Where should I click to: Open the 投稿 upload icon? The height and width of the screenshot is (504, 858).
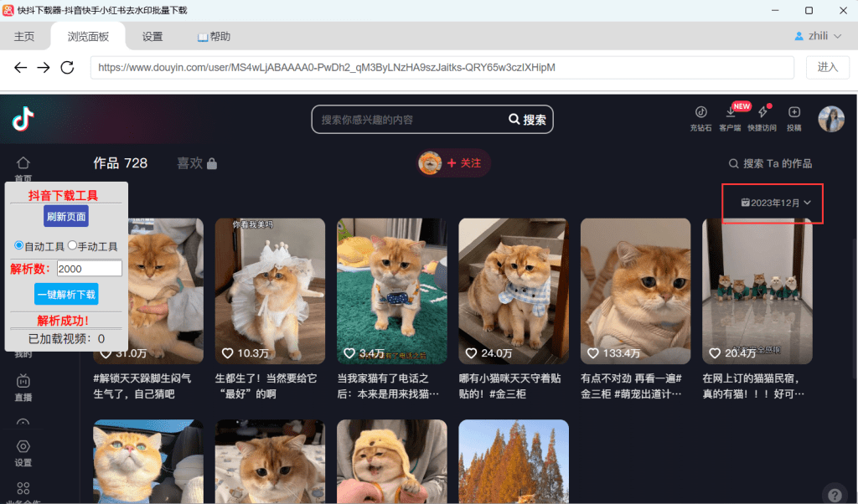pos(794,112)
